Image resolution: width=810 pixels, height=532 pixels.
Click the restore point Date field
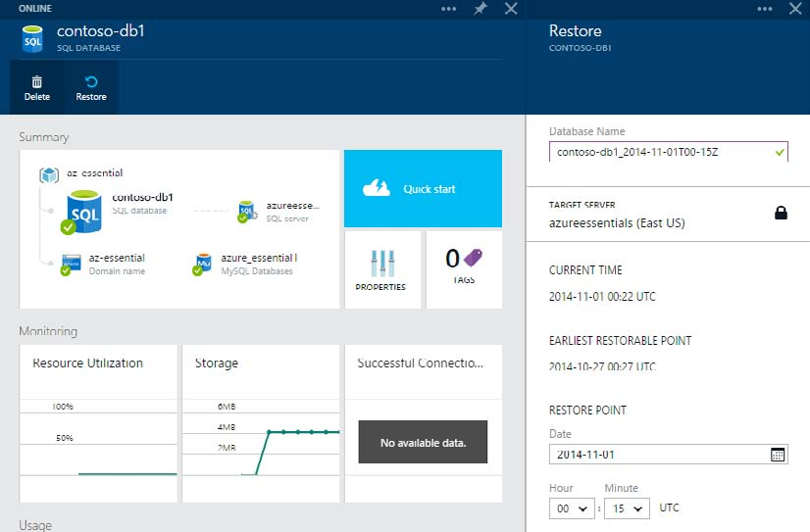click(657, 455)
